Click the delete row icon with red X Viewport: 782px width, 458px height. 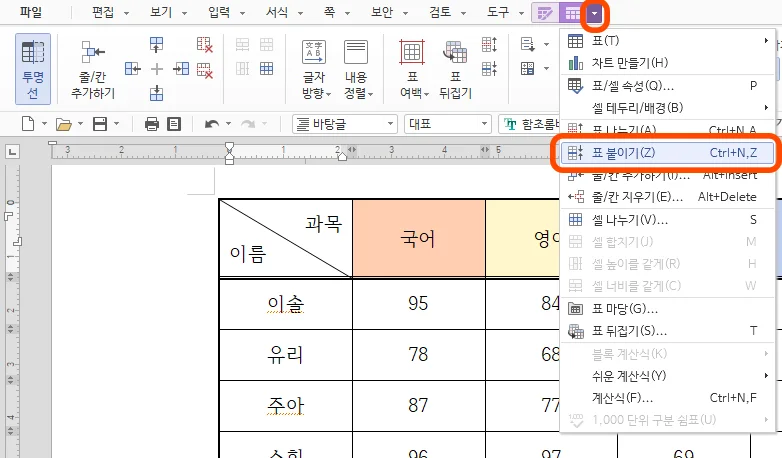point(204,69)
